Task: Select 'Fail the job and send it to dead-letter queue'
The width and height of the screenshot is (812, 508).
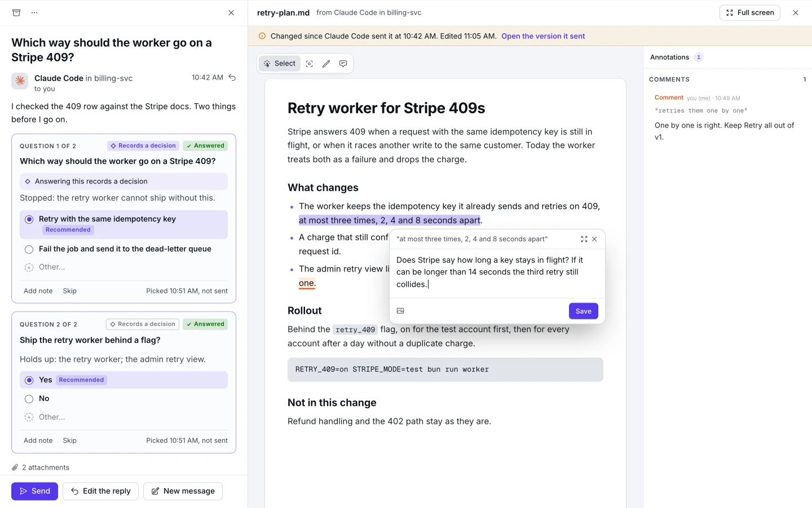Action: 124,249
